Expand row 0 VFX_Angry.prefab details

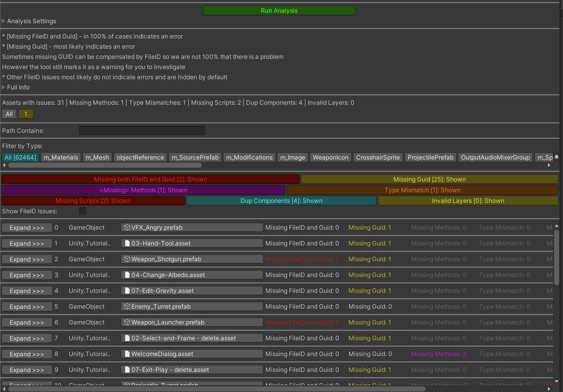(27, 228)
